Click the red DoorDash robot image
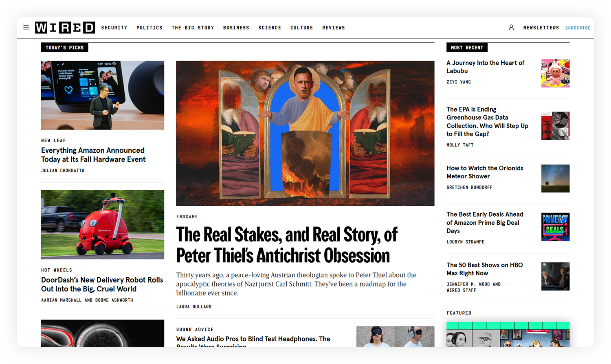The width and height of the screenshot is (611, 364). [103, 225]
